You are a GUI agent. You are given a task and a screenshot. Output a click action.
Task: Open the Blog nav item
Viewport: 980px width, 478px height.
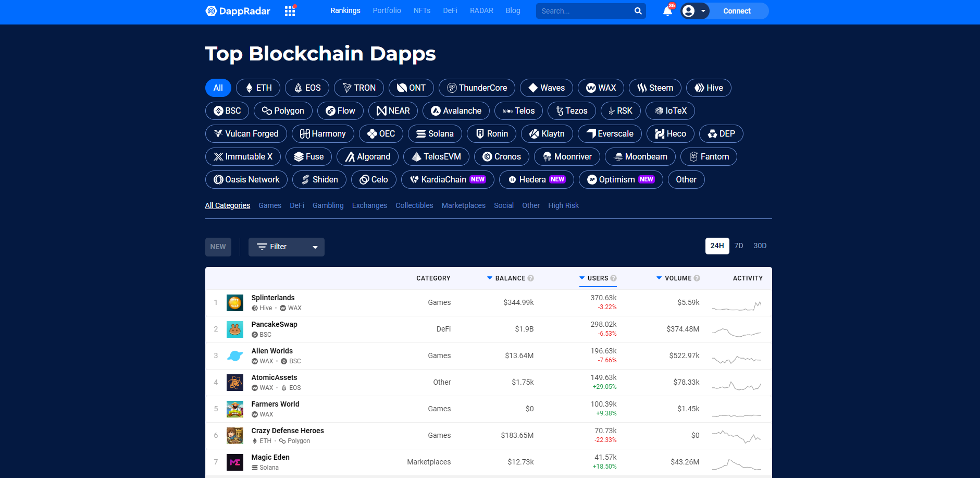pos(513,10)
